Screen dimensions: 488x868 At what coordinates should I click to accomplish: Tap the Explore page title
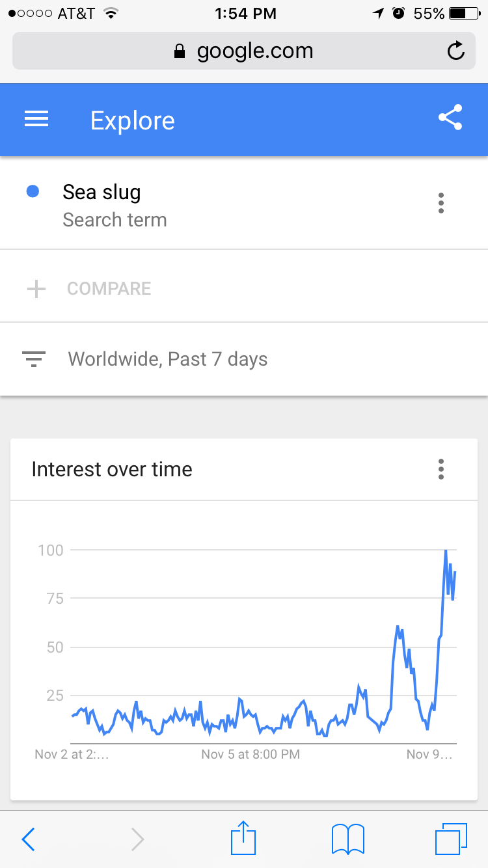click(132, 120)
